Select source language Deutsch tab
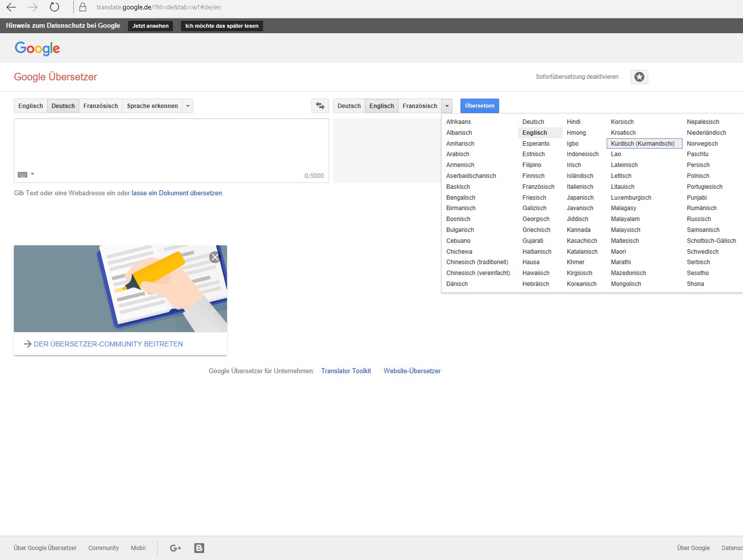 pyautogui.click(x=63, y=106)
